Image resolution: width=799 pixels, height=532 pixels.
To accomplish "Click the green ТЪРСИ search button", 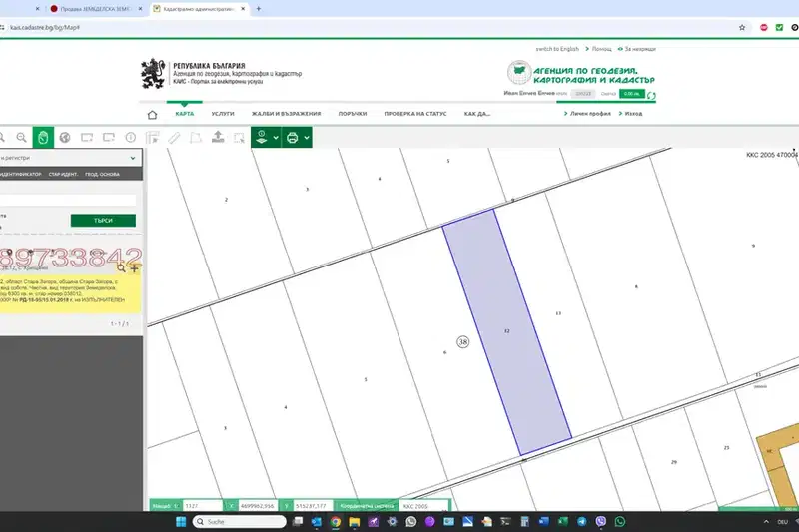I will click(103, 220).
